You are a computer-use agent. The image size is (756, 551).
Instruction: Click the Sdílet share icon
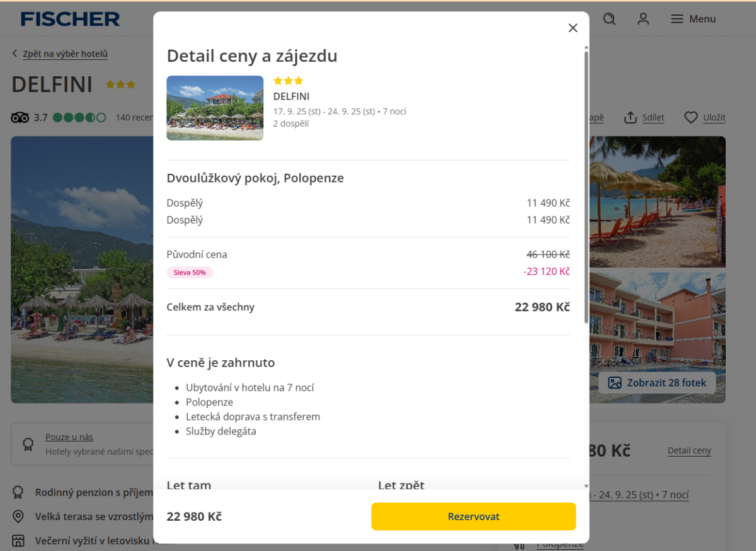[x=631, y=118]
